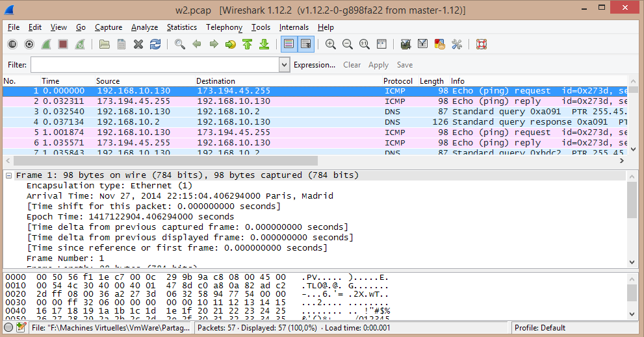The height and width of the screenshot is (337, 644).
Task: Open the filter history dropdown
Action: point(284,65)
